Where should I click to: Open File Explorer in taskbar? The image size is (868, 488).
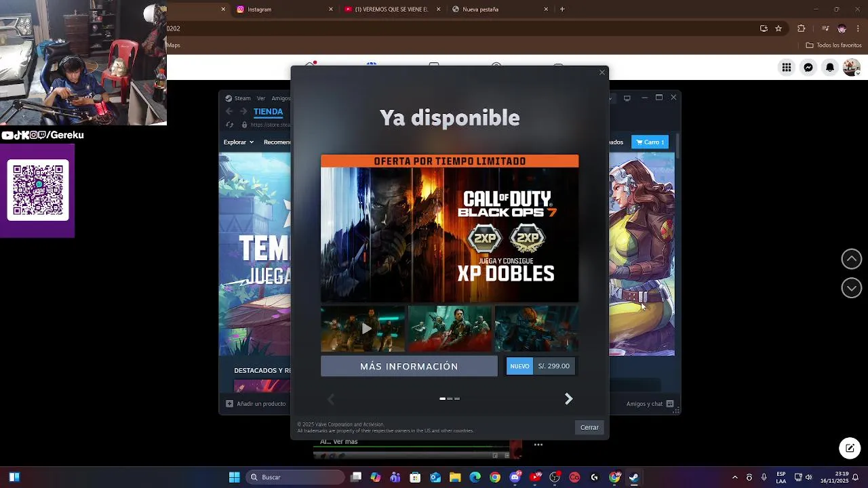[455, 477]
